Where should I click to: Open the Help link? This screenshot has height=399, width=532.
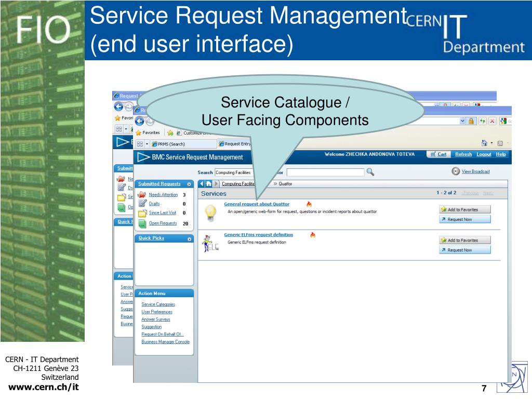pos(501,154)
